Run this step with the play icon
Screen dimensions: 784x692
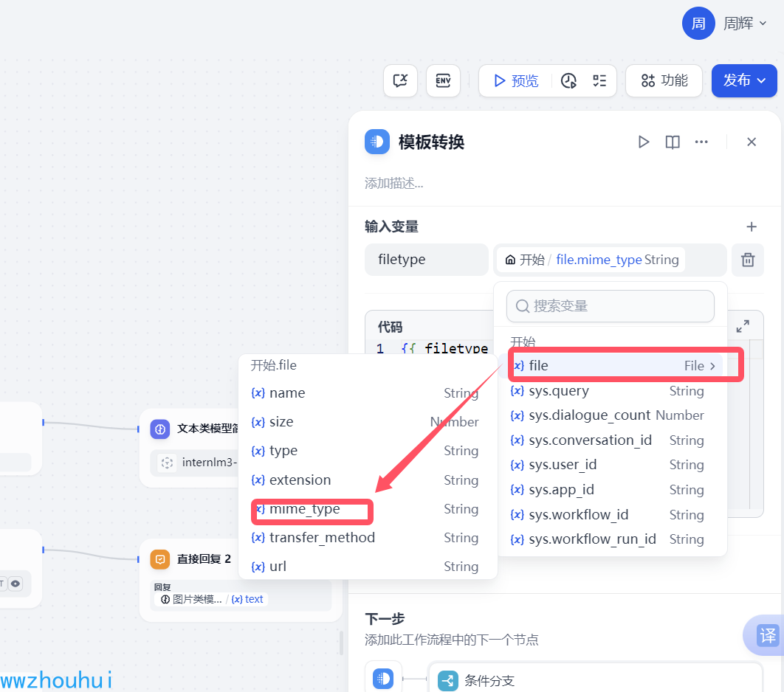[x=644, y=142]
